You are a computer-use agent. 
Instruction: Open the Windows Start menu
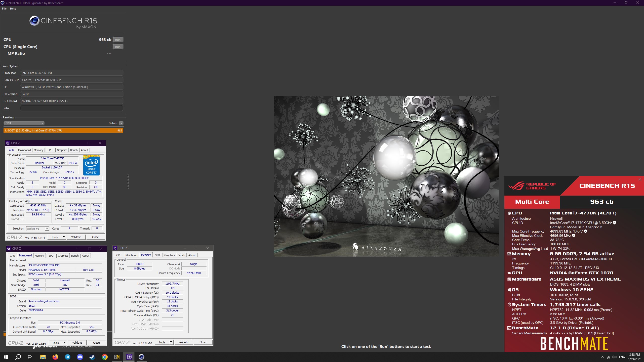point(6,357)
